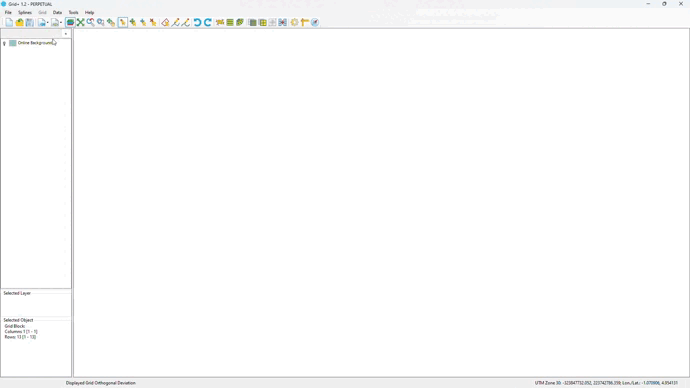Open settings with the yellow gear icon
690x388 pixels.
click(294, 22)
